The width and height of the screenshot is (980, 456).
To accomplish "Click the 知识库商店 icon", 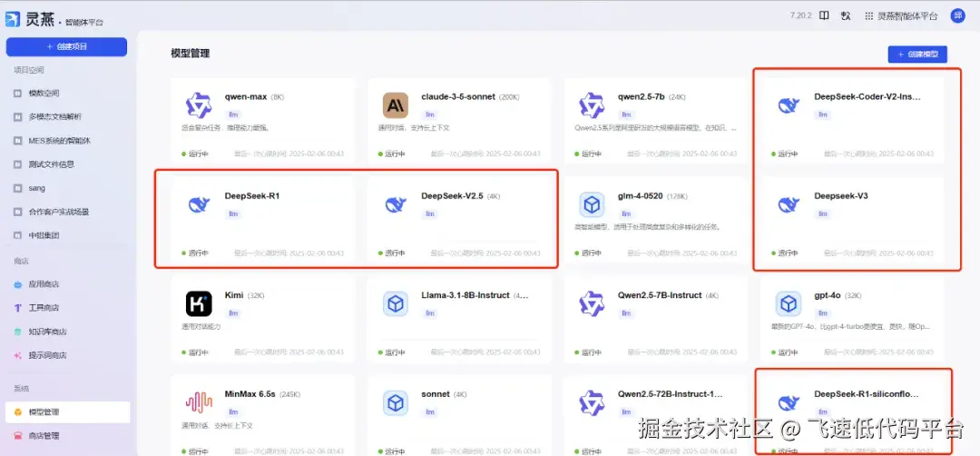I will tap(17, 332).
